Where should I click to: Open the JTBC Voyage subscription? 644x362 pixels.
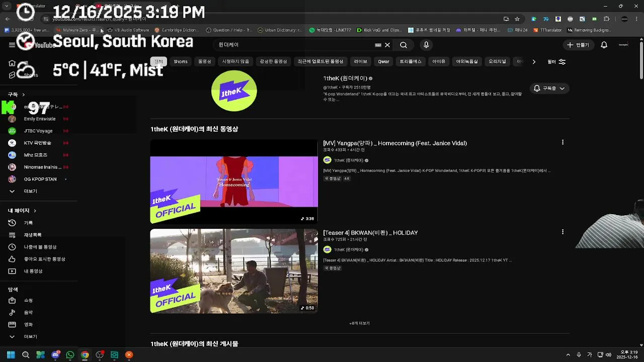[38, 131]
